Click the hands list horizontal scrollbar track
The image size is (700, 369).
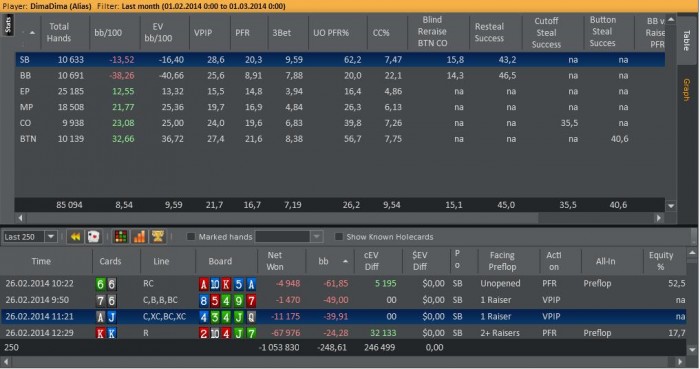[343, 362]
